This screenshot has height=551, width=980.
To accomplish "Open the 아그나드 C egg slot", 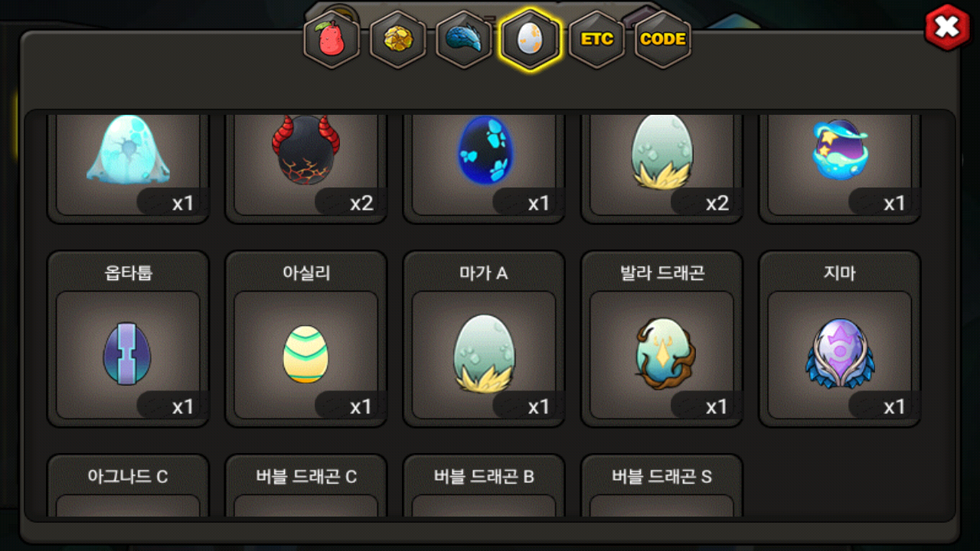I will 128,486.
